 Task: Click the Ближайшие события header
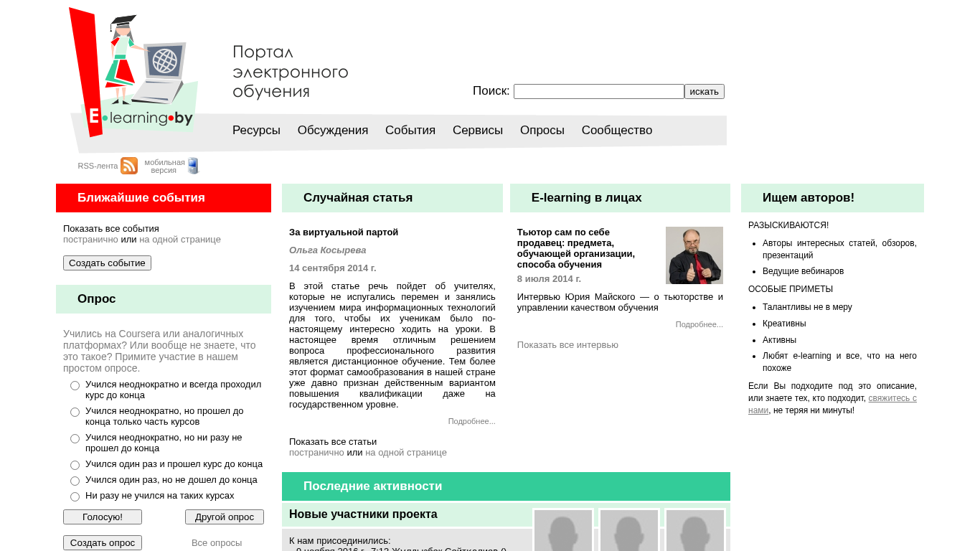pyautogui.click(x=164, y=198)
